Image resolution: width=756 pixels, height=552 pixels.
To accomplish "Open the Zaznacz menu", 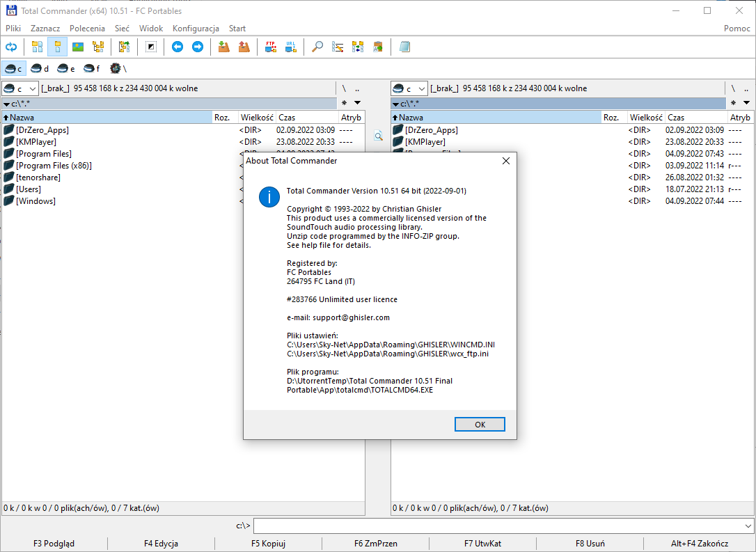I will coord(45,29).
